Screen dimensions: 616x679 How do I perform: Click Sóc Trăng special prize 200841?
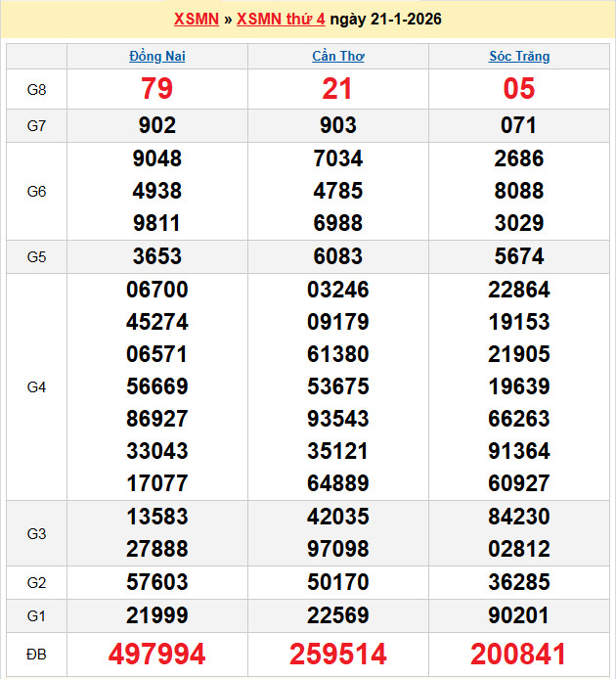point(519,654)
